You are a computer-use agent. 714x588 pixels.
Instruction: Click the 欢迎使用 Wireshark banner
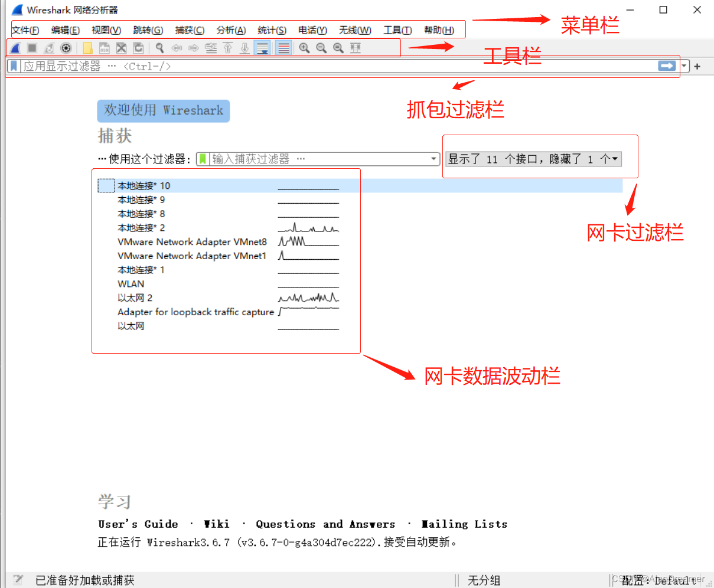(x=164, y=110)
